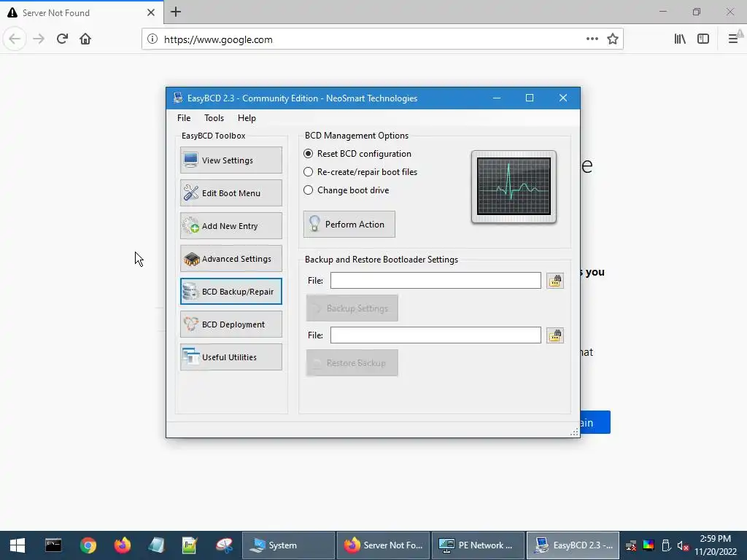Open the File menu in EasyBCD
This screenshot has height=560, width=747.
[184, 118]
